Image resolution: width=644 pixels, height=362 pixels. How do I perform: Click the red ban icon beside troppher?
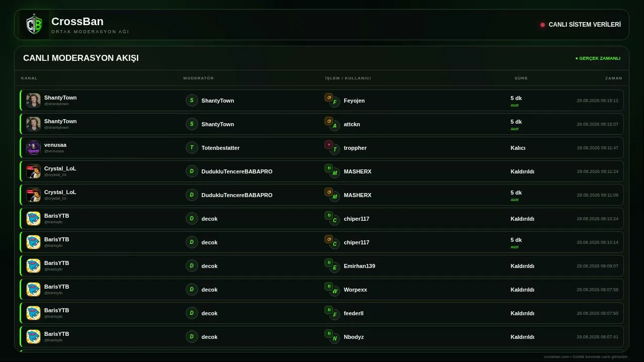point(329,145)
